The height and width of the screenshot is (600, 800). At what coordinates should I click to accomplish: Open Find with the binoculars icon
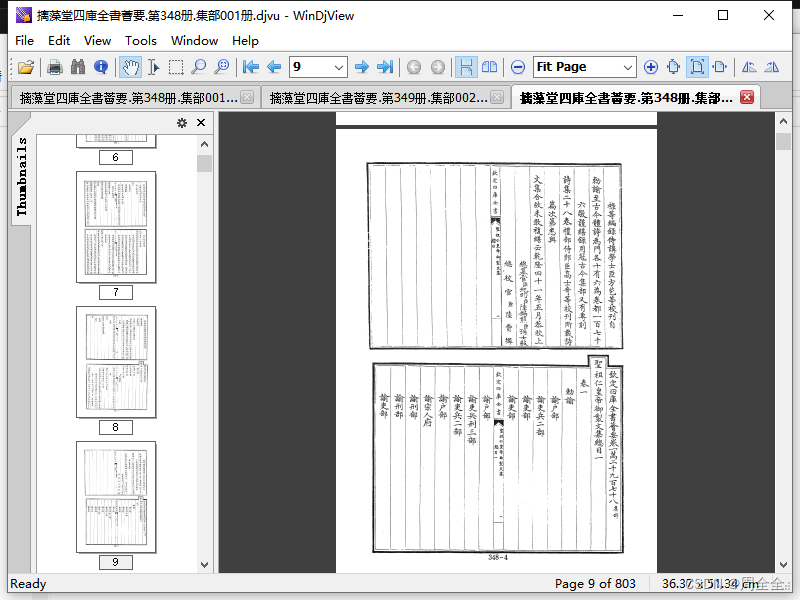tap(78, 67)
